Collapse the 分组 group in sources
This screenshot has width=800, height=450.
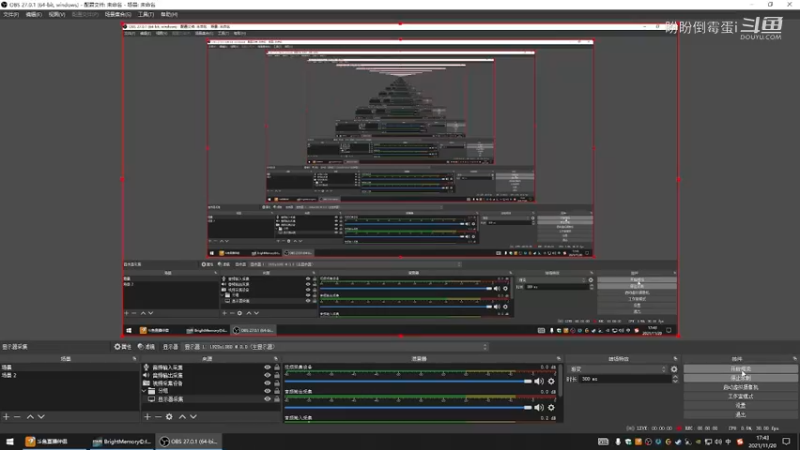[x=144, y=391]
